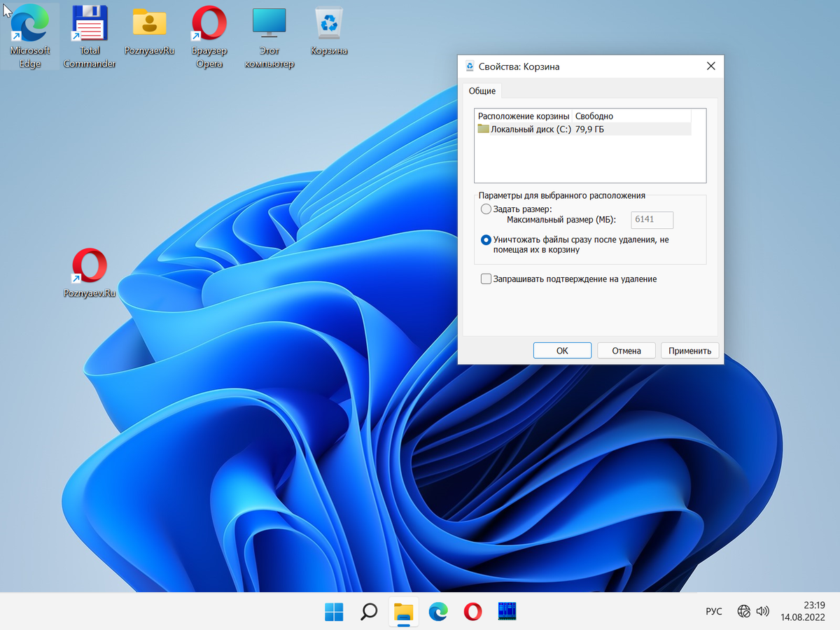Viewport: 840px width, 630px height.
Task: Open the Windows Start menu
Action: click(334, 612)
